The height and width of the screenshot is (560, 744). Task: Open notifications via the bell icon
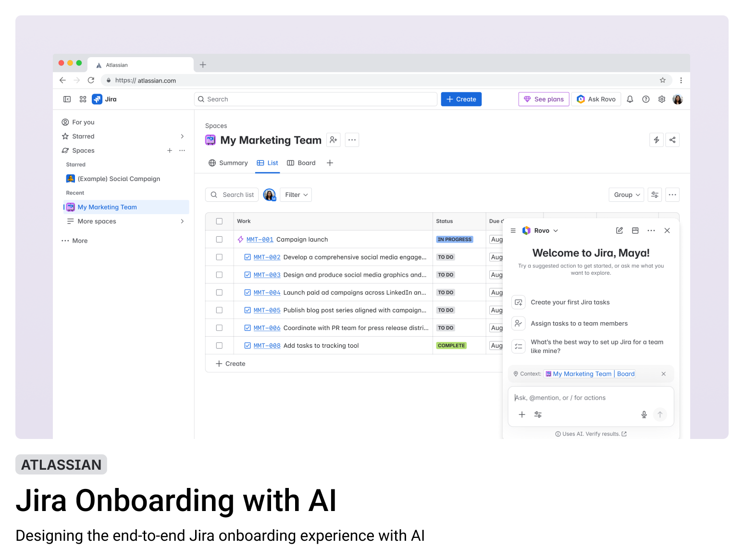pos(630,99)
